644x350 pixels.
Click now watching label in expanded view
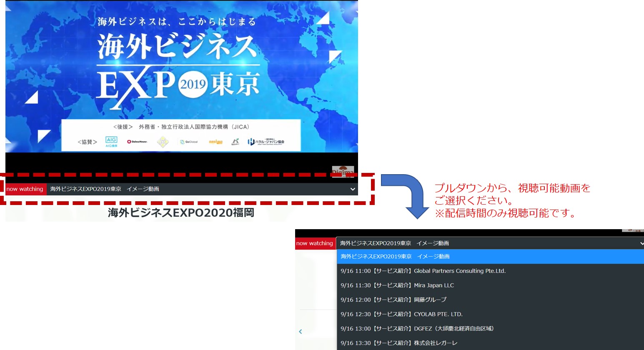315,243
